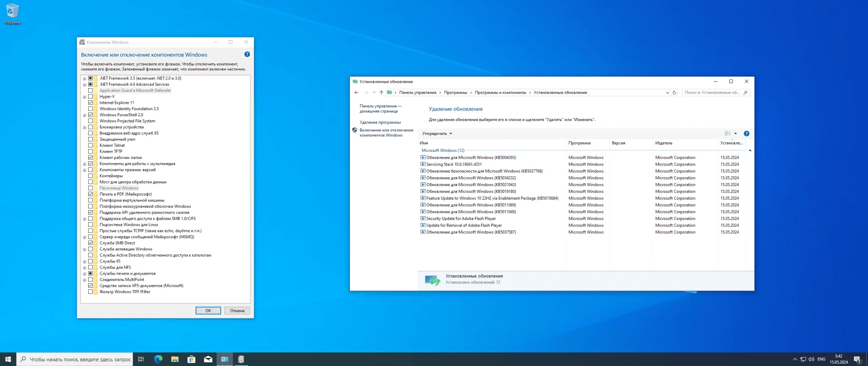868x366 pixels.
Task: Expand the .NET Framework 3.5 tree node
Action: [x=85, y=79]
